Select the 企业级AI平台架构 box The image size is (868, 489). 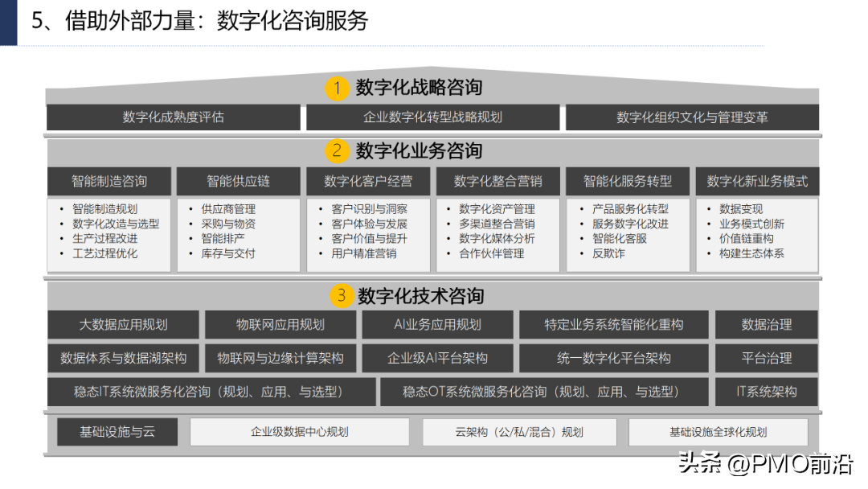click(x=437, y=358)
